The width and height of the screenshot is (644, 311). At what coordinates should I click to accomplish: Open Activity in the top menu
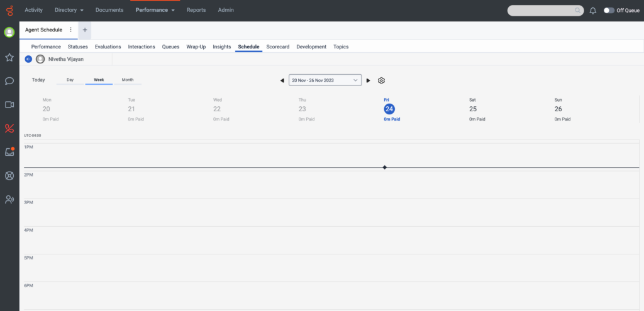point(34,10)
